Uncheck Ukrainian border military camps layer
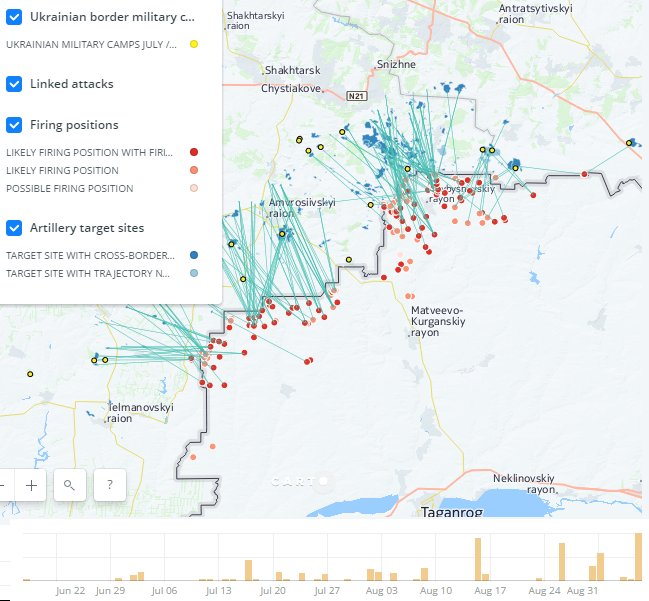Viewport: 649px width, 601px height. [14, 17]
